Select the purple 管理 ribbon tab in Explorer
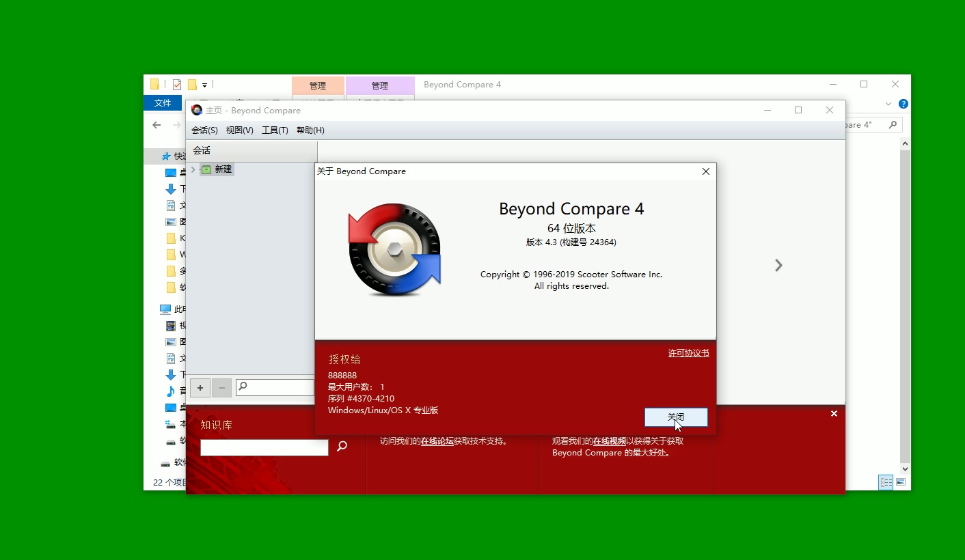 [380, 85]
